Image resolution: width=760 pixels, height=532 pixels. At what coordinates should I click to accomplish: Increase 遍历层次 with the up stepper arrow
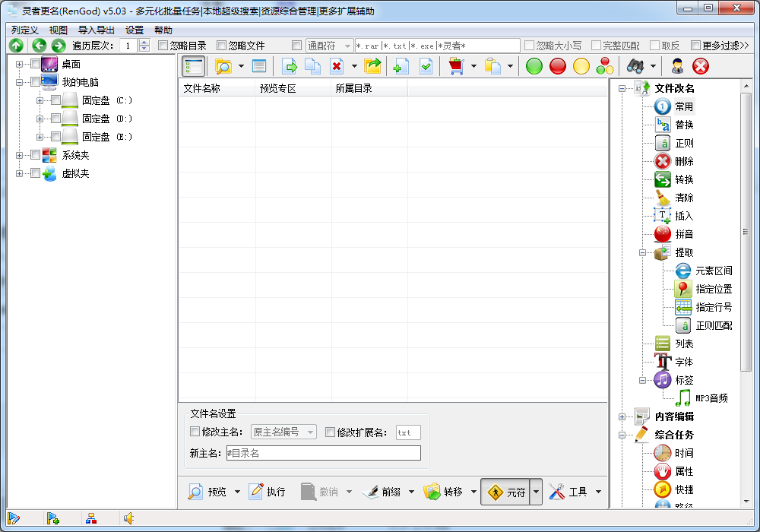(144, 42)
